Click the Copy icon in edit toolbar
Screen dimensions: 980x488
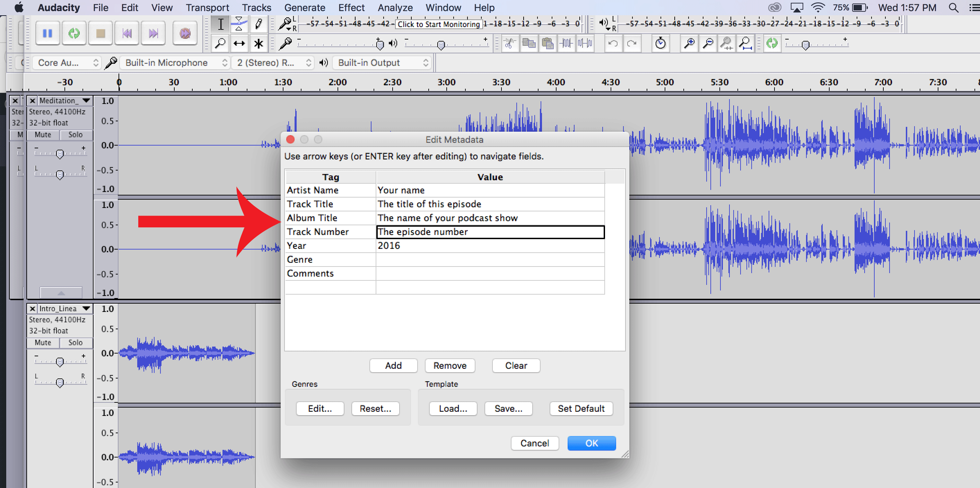[529, 43]
